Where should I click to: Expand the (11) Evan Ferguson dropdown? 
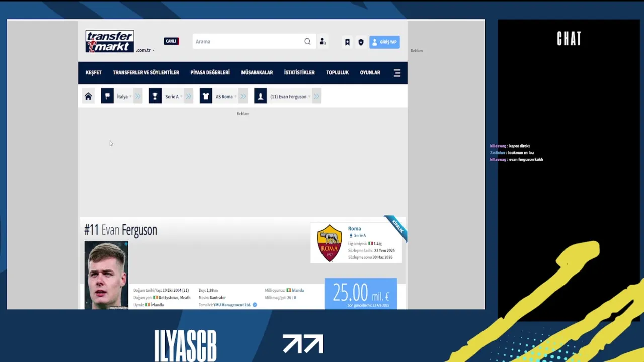[309, 97]
